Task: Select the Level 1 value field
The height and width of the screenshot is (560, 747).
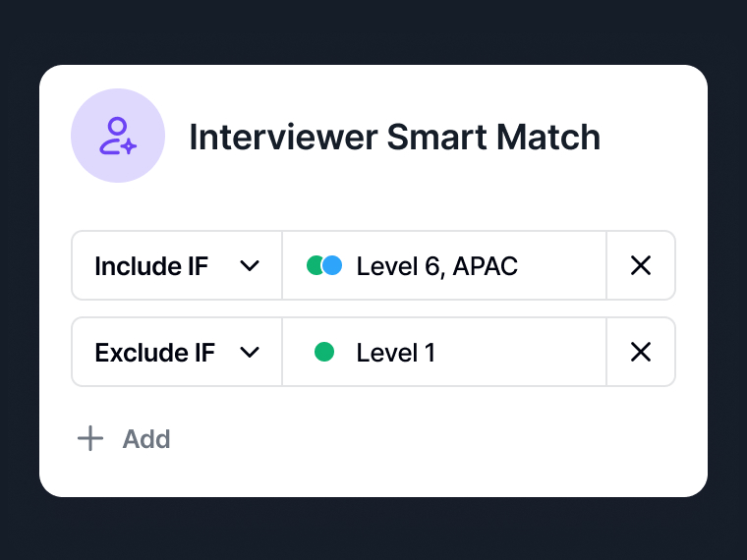Action: click(x=444, y=353)
